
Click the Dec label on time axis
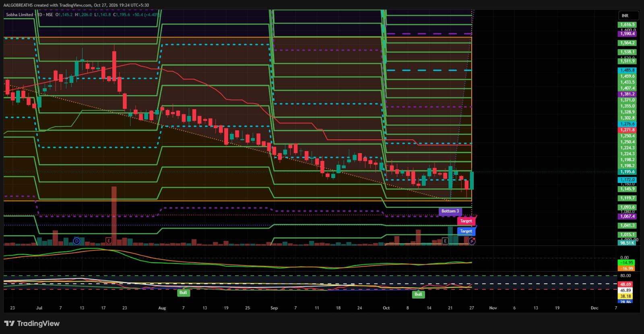[594, 308]
